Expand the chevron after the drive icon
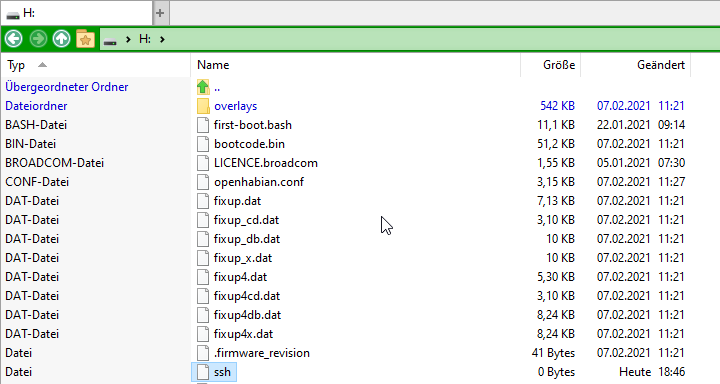Screen dimensions: 720x384 pos(128,40)
